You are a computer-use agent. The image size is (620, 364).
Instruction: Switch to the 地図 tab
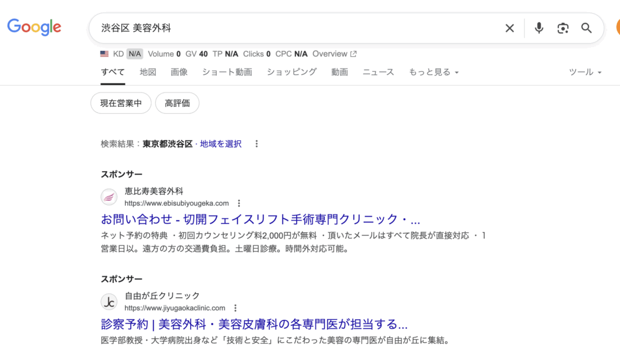(x=148, y=72)
